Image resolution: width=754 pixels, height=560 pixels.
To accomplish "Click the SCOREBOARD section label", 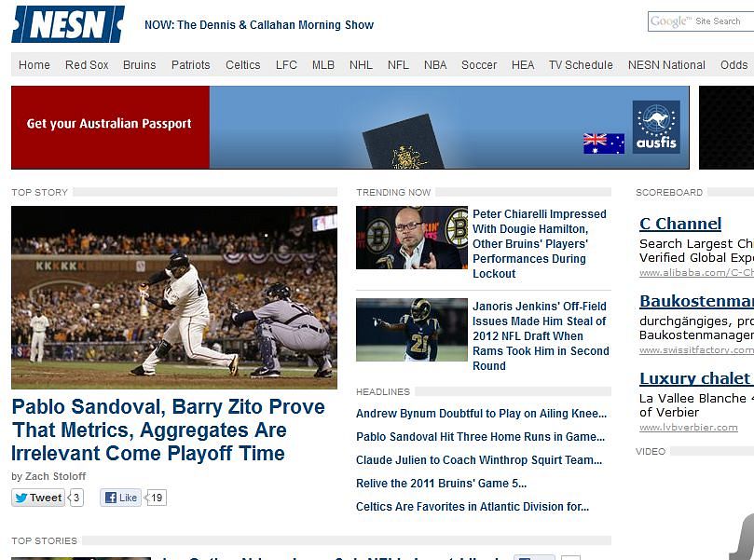I will (669, 192).
